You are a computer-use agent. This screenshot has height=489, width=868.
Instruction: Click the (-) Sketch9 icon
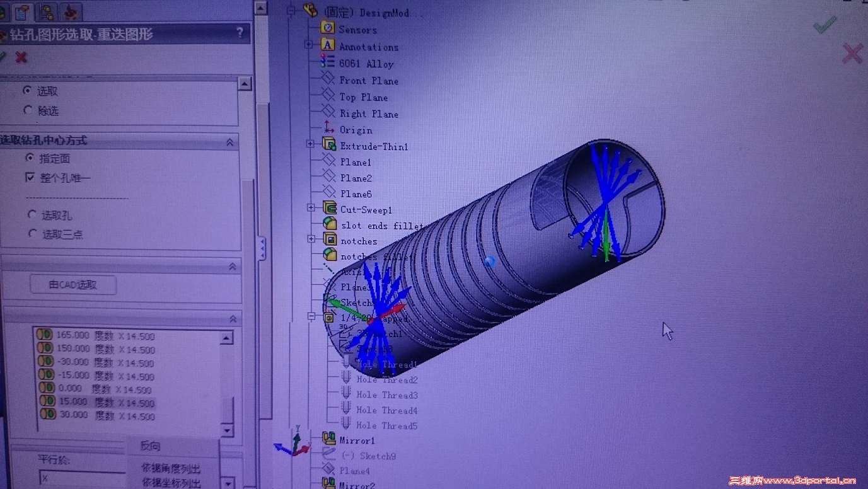click(x=328, y=454)
